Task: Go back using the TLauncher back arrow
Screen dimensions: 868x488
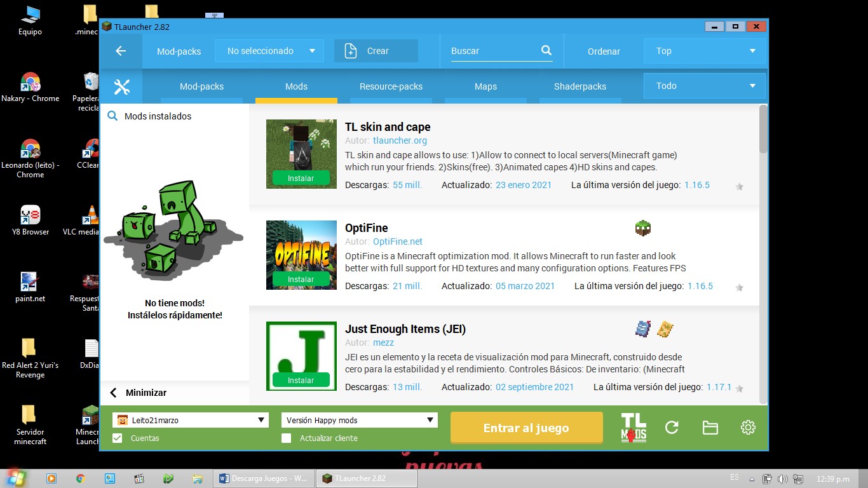Action: point(121,51)
